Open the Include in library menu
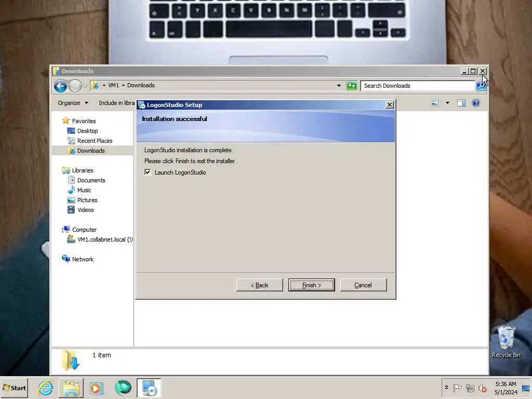 [x=116, y=103]
